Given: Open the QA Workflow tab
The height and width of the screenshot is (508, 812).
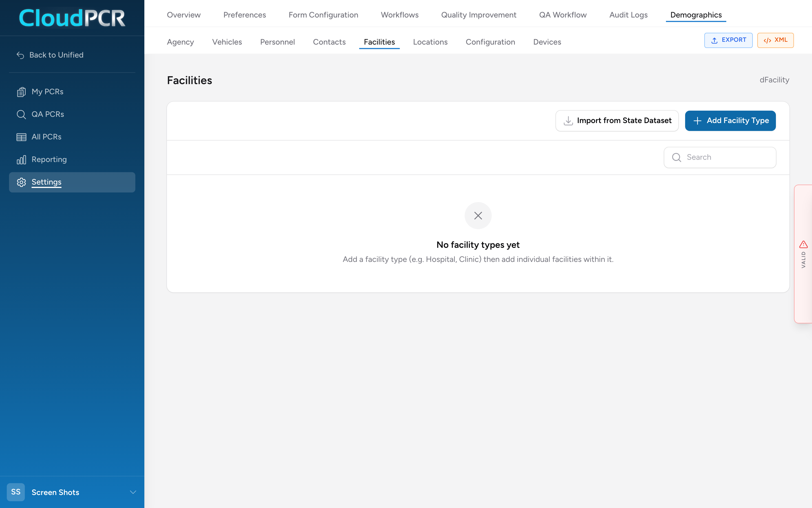Looking at the screenshot, I should (563, 15).
